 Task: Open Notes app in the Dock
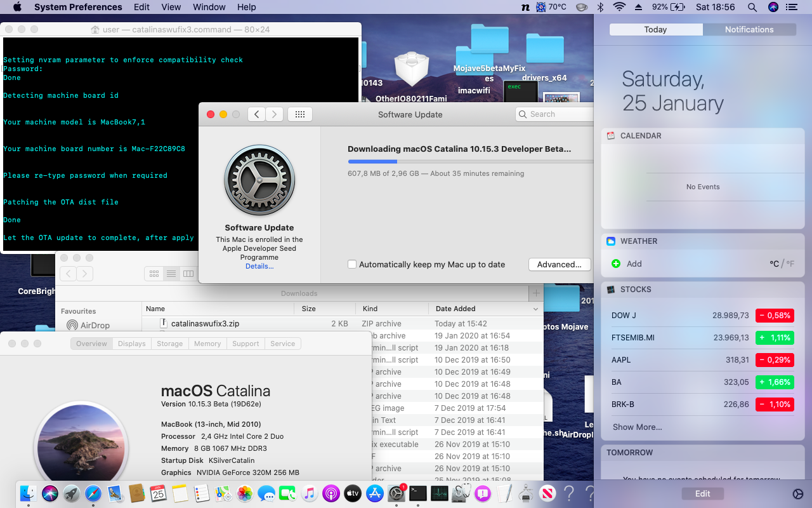(x=180, y=493)
